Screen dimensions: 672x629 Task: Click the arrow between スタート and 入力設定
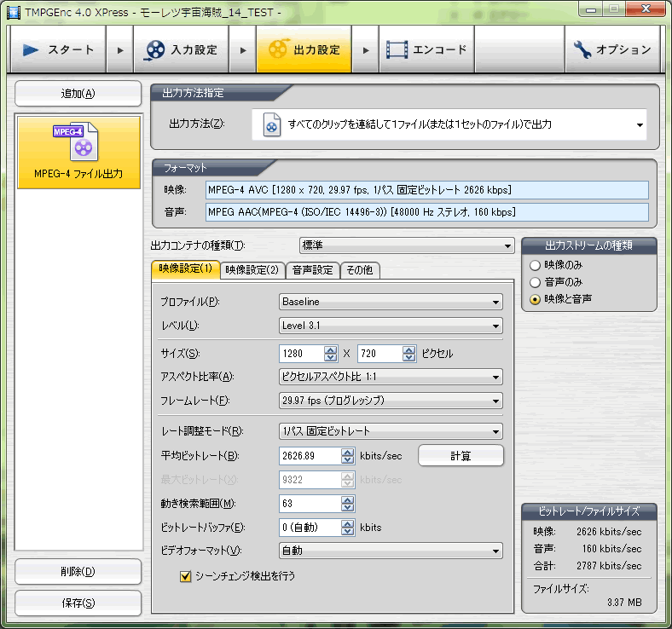coord(119,50)
